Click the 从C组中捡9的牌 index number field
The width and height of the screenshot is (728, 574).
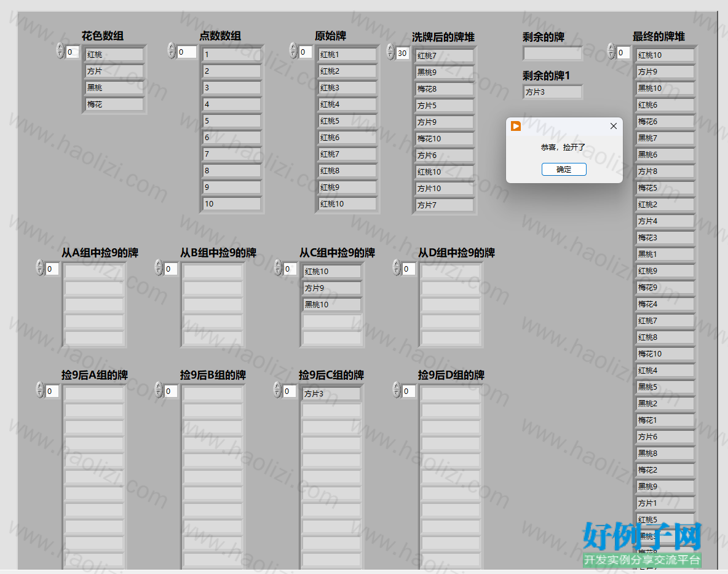290,269
